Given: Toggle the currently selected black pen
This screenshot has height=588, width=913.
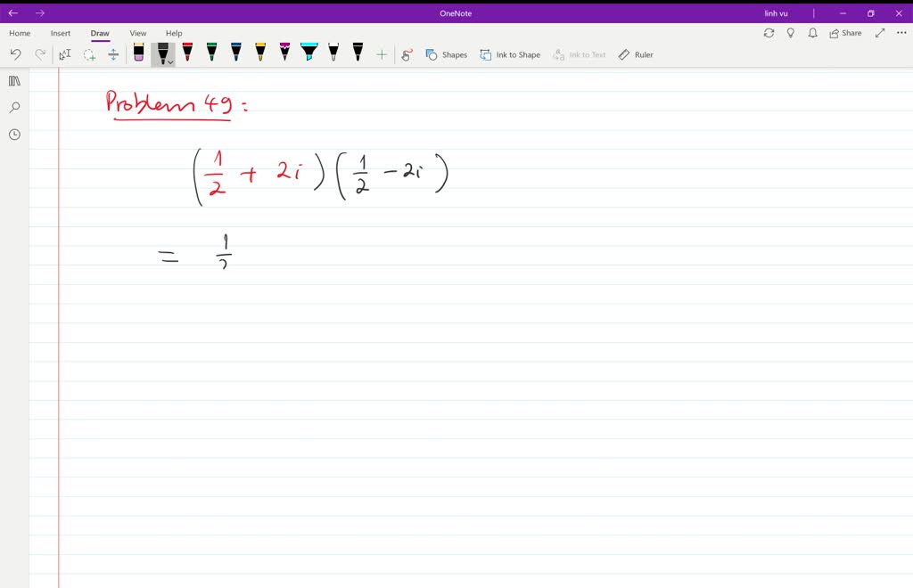Looking at the screenshot, I should point(162,52).
